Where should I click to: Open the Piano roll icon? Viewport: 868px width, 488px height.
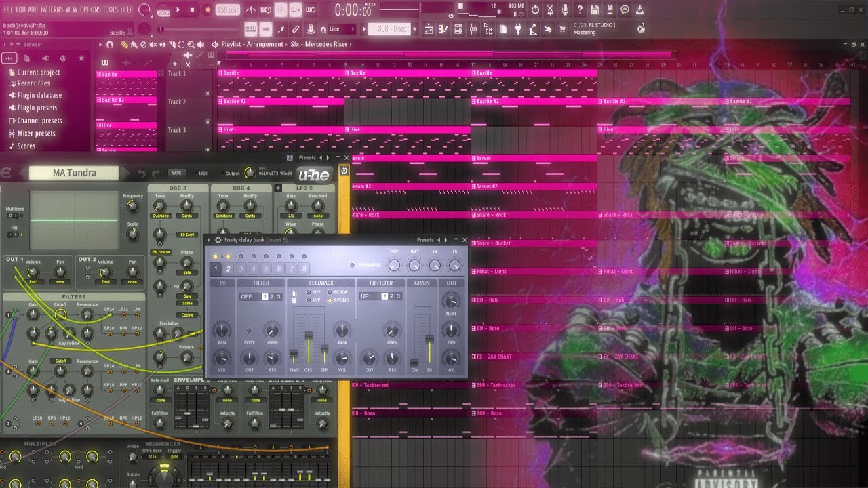(x=443, y=29)
